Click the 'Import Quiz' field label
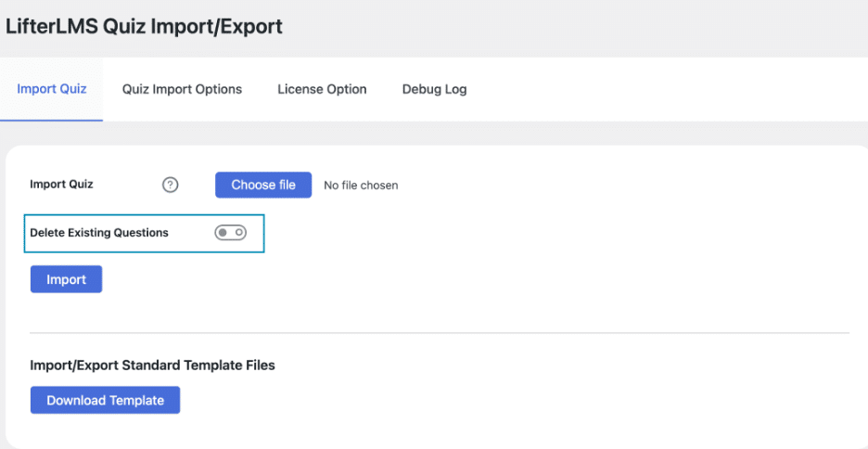The image size is (868, 449). click(61, 185)
